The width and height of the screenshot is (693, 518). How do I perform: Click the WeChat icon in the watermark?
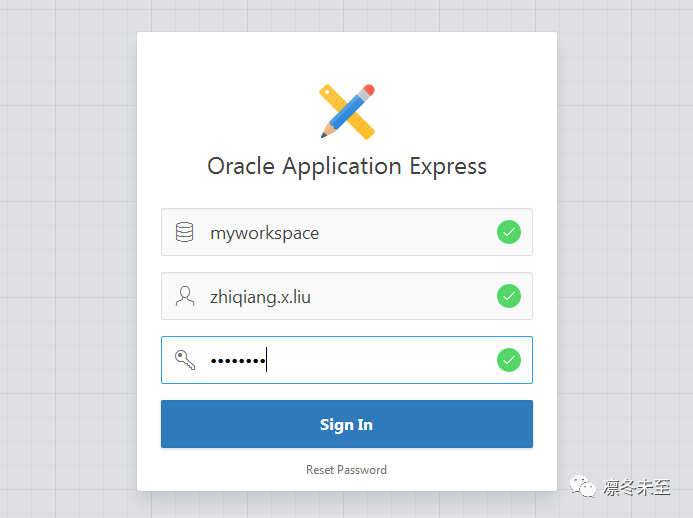pos(583,487)
